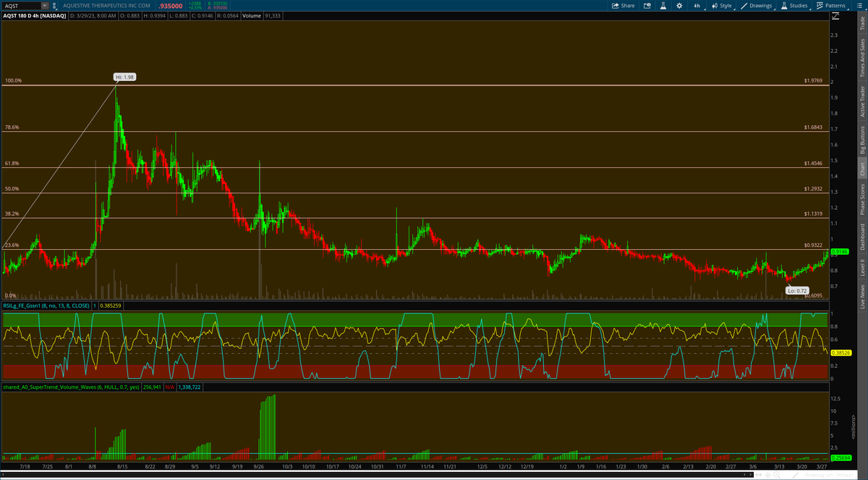
Task: Open the Big Buttons side tab
Action: click(x=861, y=140)
